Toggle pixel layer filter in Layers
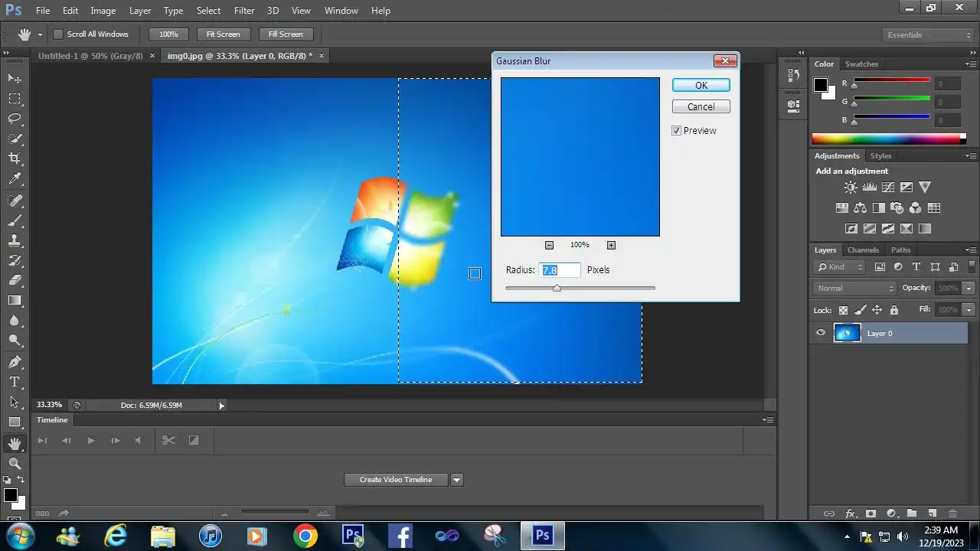980x551 pixels. tap(880, 267)
